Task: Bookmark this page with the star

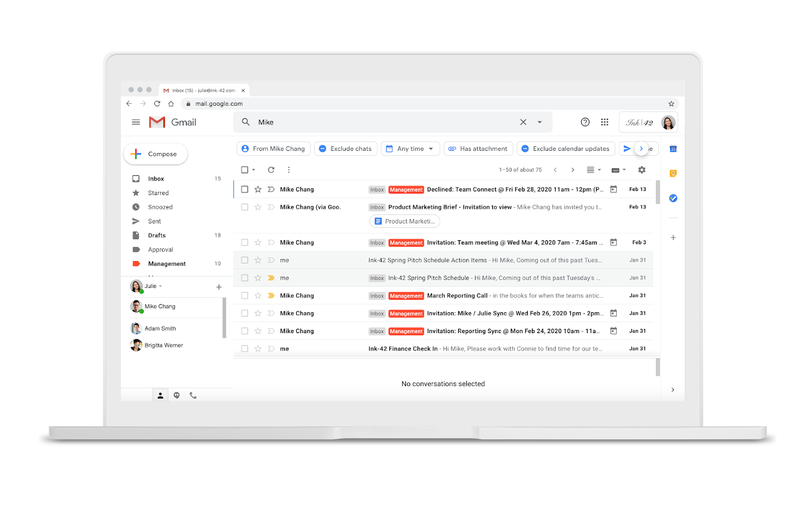Action: pyautogui.click(x=671, y=104)
